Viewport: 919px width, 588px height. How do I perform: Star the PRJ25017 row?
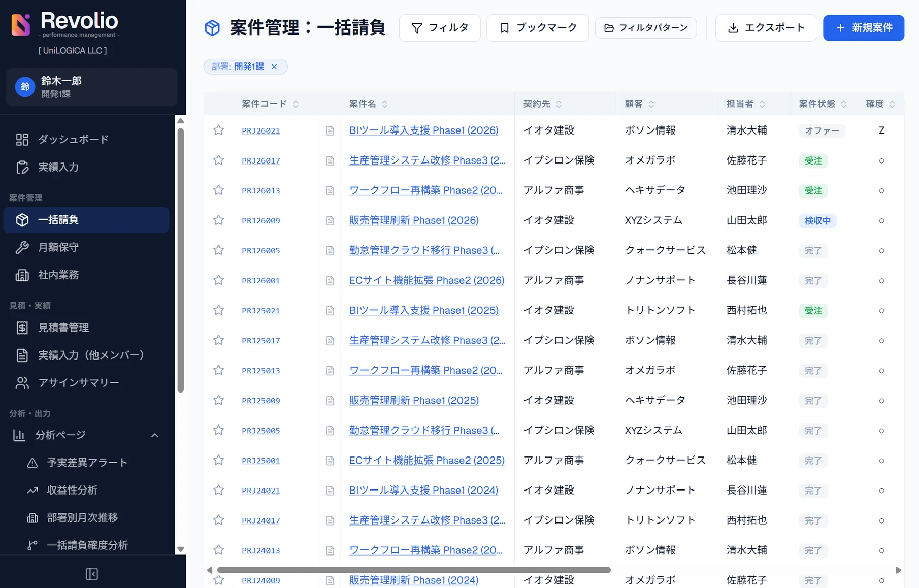click(218, 340)
